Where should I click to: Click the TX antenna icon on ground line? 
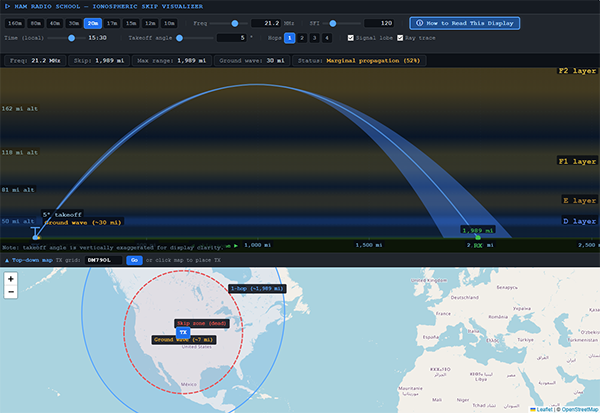point(35,233)
